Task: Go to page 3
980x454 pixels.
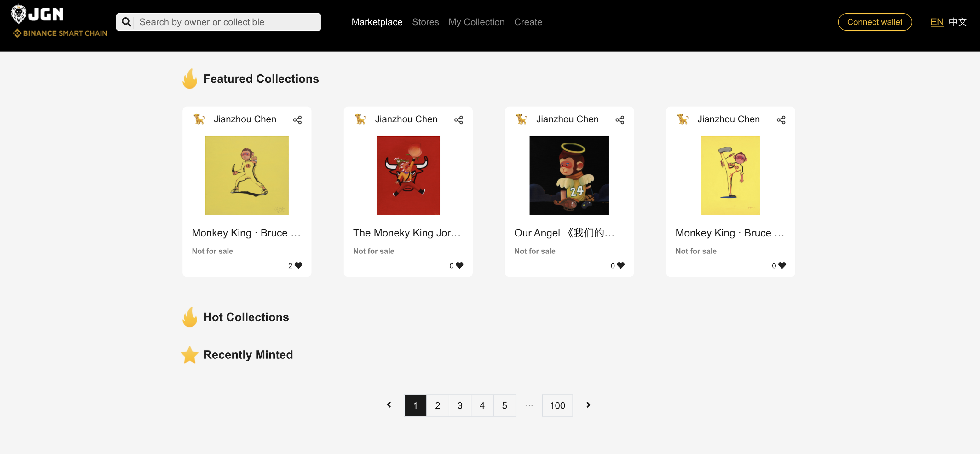Action: pyautogui.click(x=459, y=406)
